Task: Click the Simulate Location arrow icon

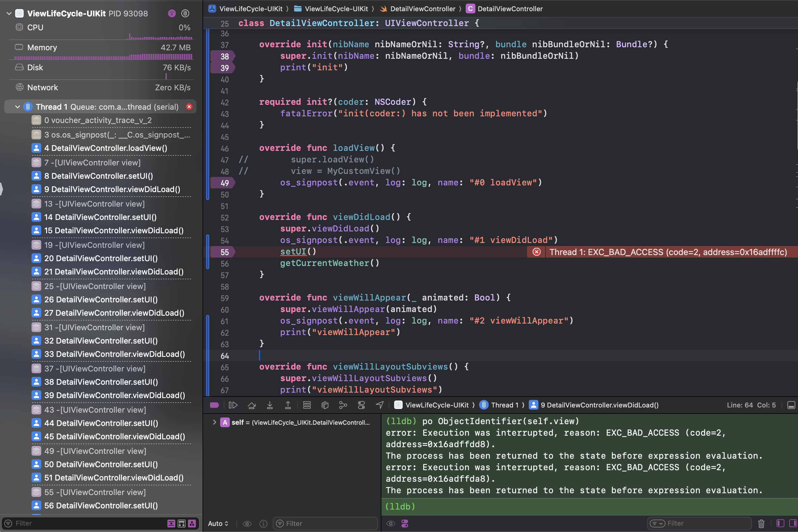Action: (380, 405)
